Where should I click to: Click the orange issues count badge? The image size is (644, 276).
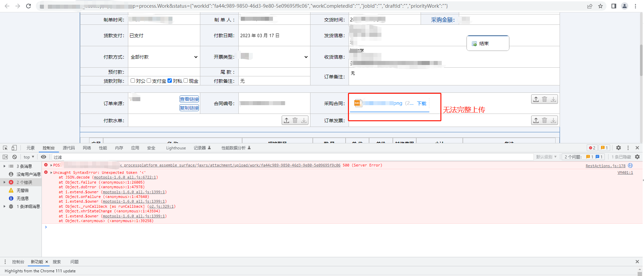point(604,148)
